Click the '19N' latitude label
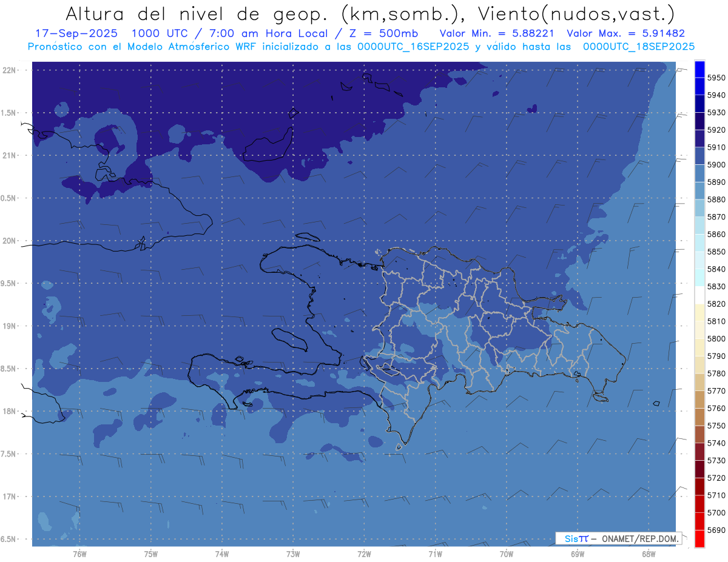 pos(10,326)
